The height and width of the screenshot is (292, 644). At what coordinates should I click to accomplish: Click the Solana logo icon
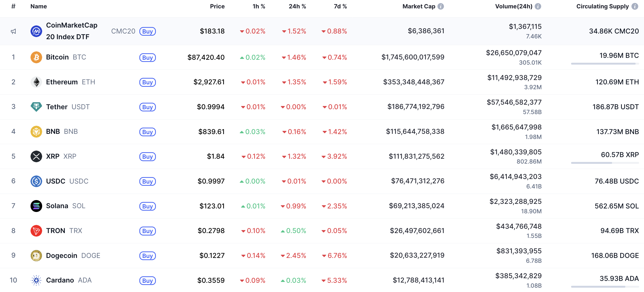click(x=36, y=206)
